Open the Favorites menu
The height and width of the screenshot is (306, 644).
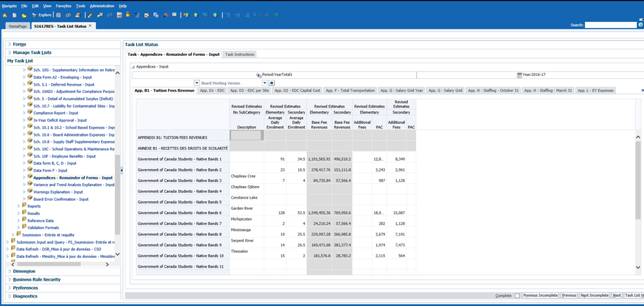click(64, 6)
